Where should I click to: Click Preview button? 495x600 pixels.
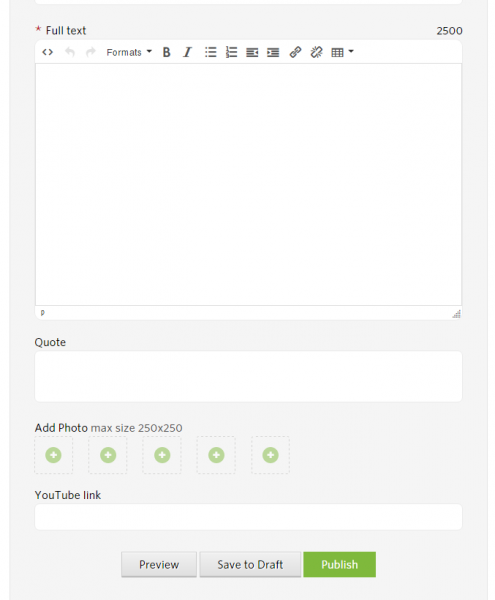click(159, 564)
